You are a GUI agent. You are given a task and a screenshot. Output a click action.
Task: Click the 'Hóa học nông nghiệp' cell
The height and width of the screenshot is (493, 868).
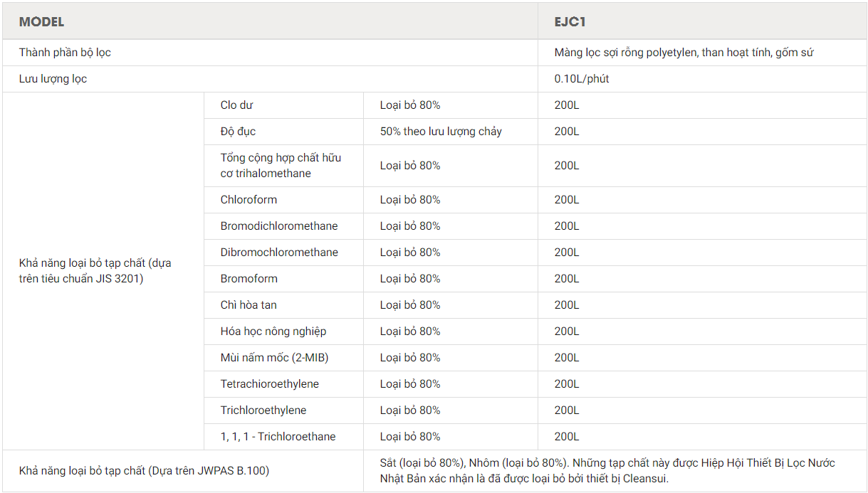(x=273, y=332)
